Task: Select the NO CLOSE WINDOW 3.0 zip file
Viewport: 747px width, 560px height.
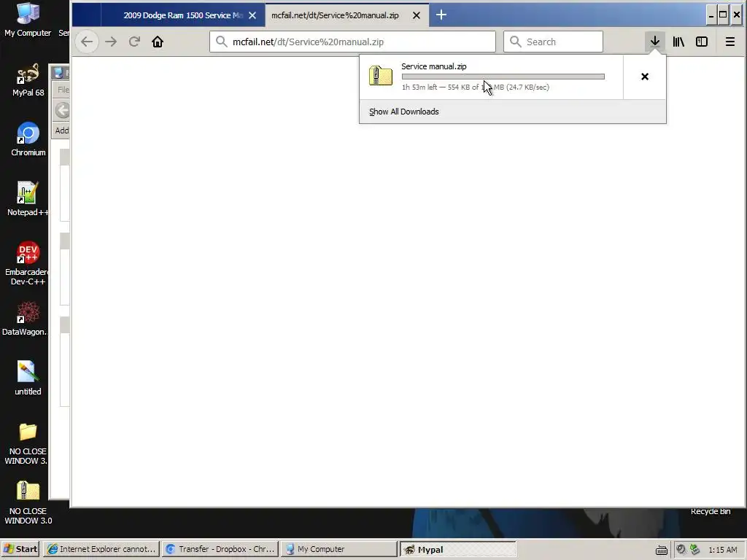Action: point(28,503)
